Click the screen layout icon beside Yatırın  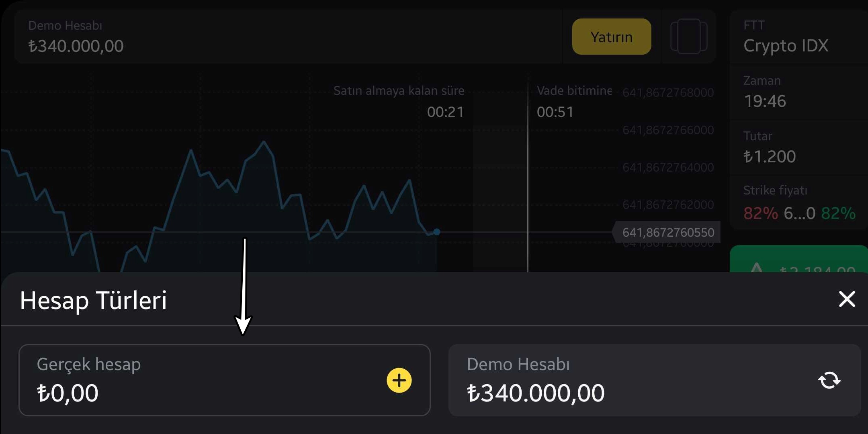click(689, 37)
